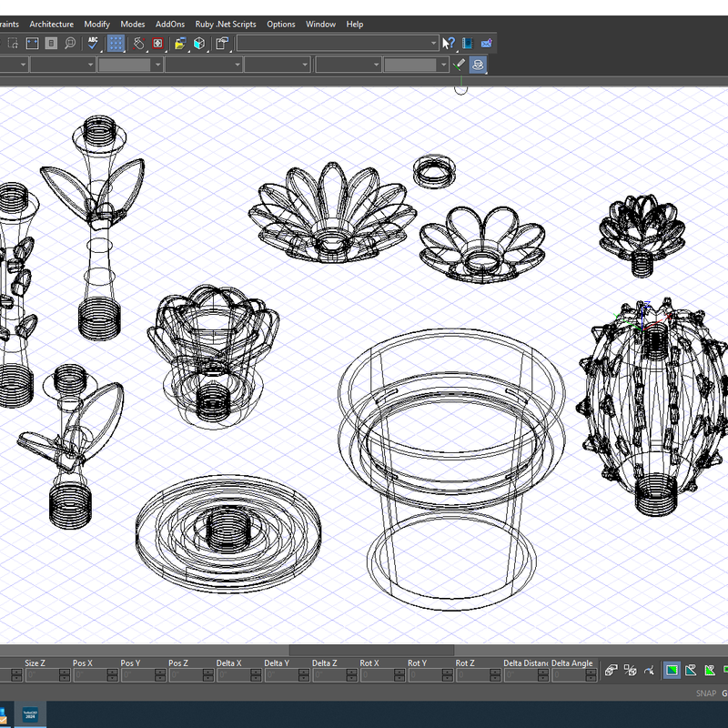728x728 pixels.
Task: Open the AddOns menu
Action: (170, 25)
